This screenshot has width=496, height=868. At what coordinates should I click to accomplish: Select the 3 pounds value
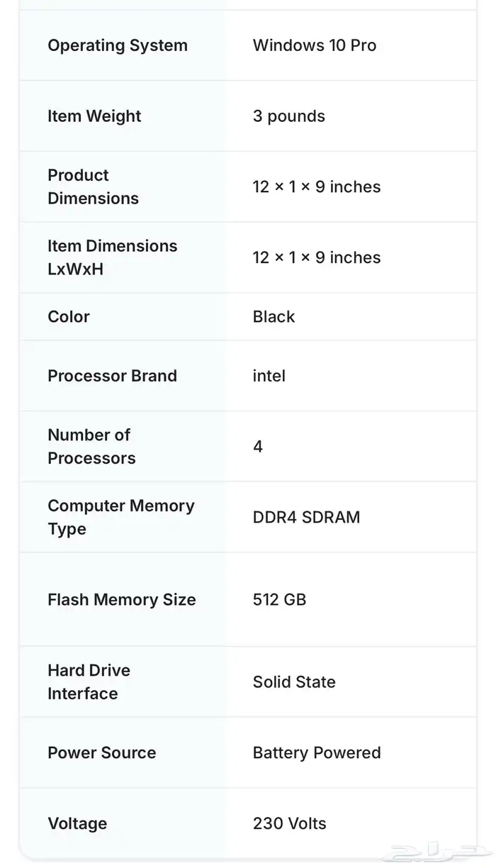point(289,116)
